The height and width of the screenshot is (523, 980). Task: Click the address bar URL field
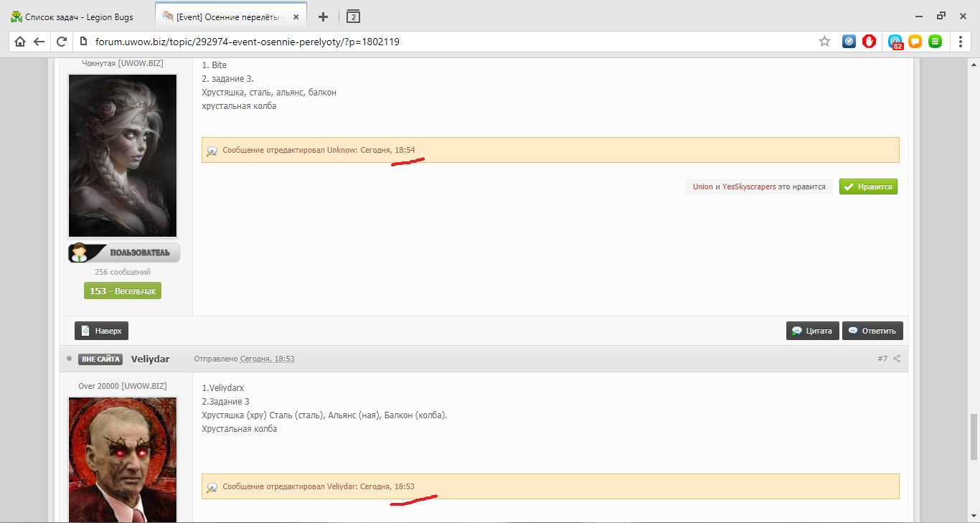point(430,42)
